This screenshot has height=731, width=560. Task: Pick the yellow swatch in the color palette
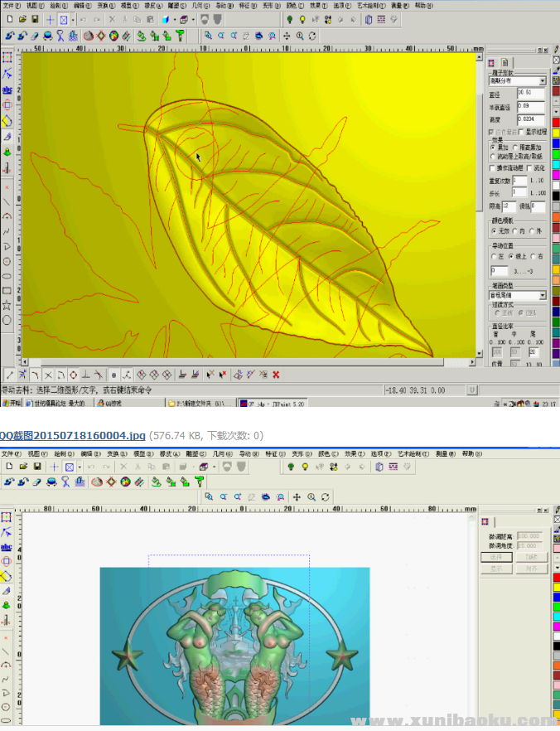pos(556,132)
